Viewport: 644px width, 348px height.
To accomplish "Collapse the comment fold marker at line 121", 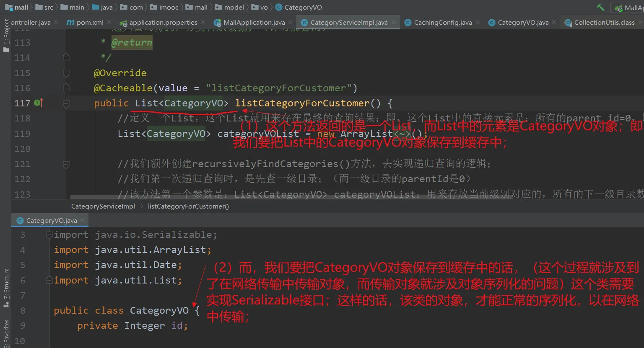I will tap(66, 164).
